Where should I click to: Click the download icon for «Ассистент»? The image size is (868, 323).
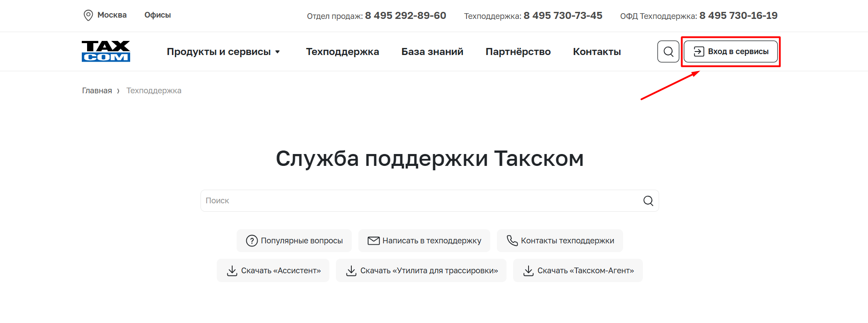232,271
